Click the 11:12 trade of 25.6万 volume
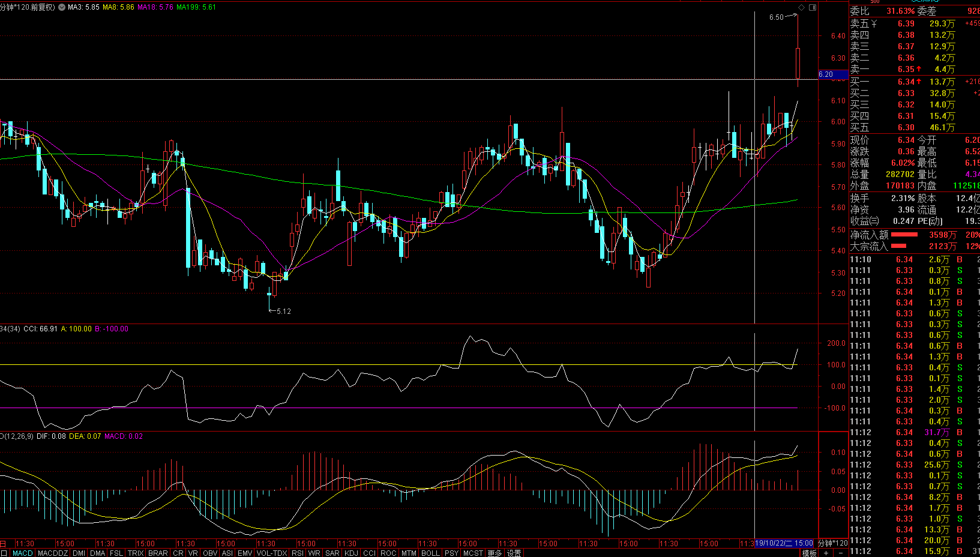The width and height of the screenshot is (980, 557). [915, 465]
